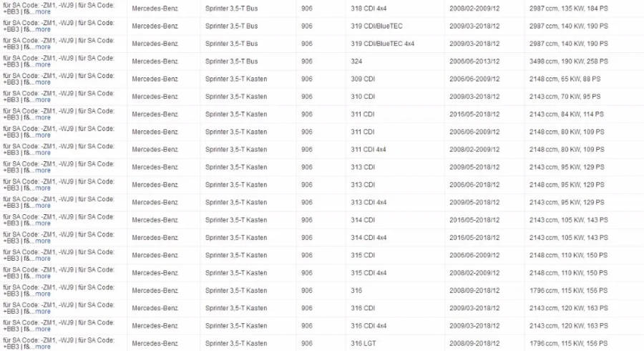Open 'more' link for 314 CDI 4x4 row
Image resolution: width=644 pixels, height=351 pixels.
(42, 241)
